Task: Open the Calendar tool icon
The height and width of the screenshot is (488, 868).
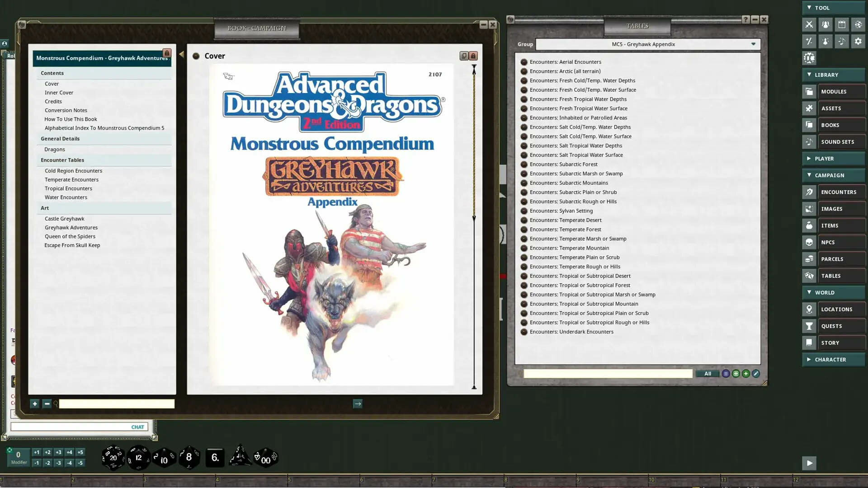Action: tap(842, 25)
